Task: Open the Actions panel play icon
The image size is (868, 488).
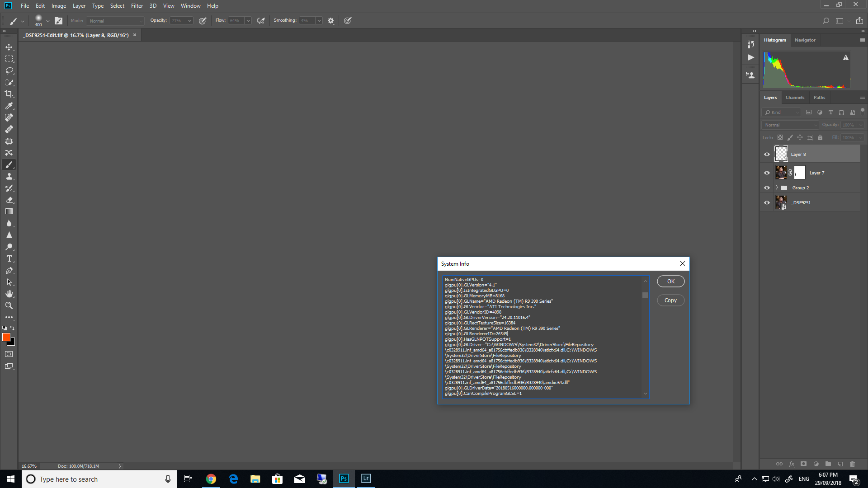Action: (x=751, y=57)
